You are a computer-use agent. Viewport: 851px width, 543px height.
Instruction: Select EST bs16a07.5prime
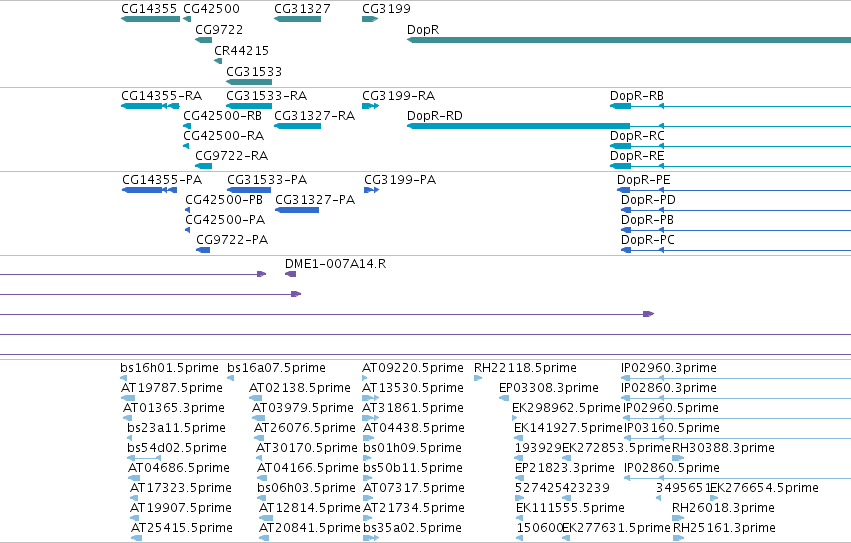tap(231, 378)
